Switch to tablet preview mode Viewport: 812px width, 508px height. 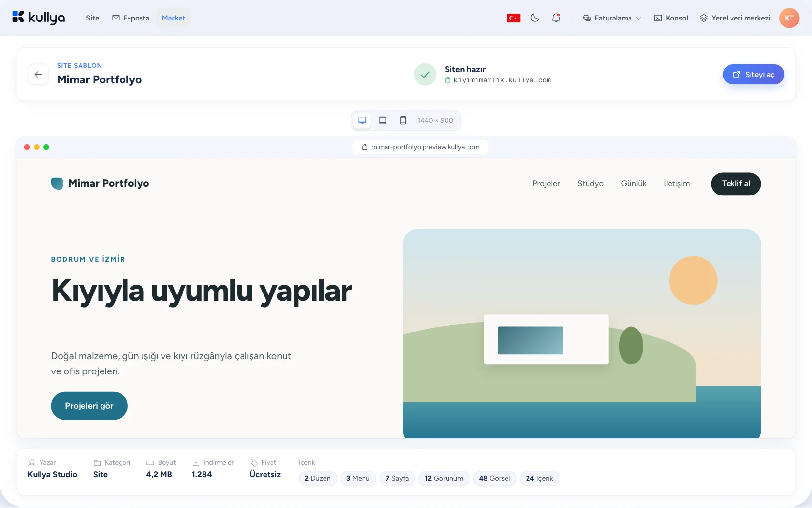tap(383, 120)
